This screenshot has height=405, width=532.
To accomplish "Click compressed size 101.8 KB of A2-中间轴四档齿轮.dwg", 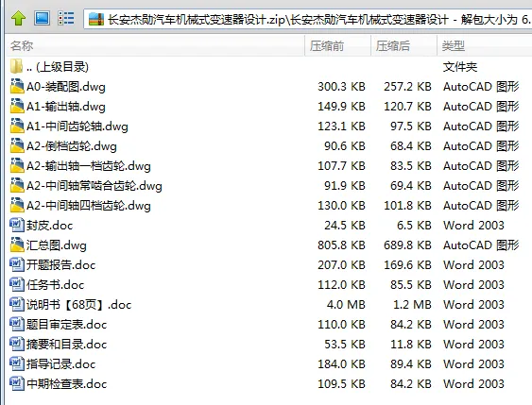I will [x=407, y=206].
